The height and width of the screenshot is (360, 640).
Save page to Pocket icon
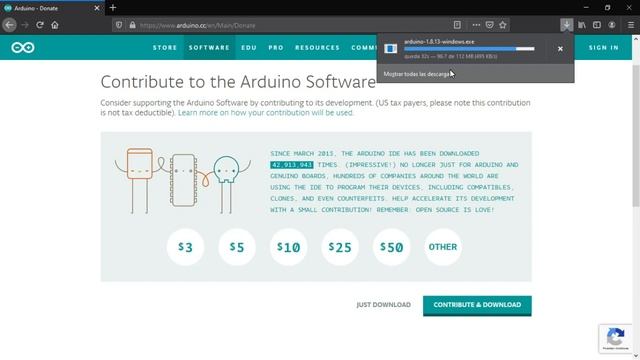point(489,25)
